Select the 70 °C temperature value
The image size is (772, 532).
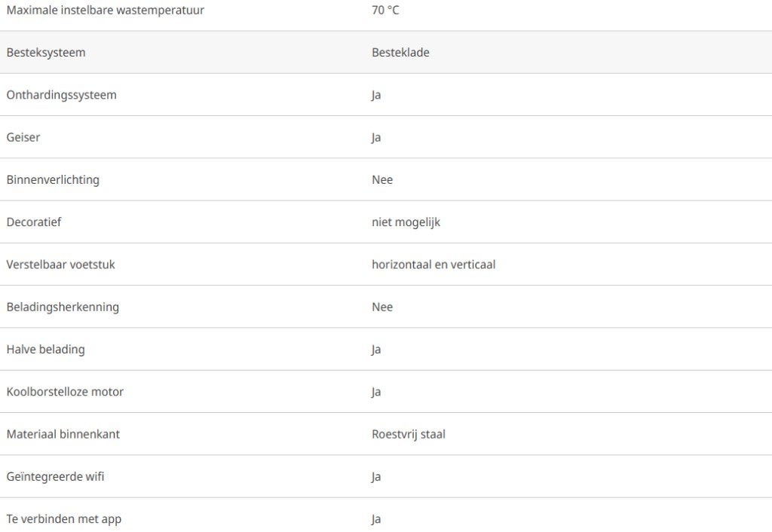pyautogui.click(x=385, y=10)
